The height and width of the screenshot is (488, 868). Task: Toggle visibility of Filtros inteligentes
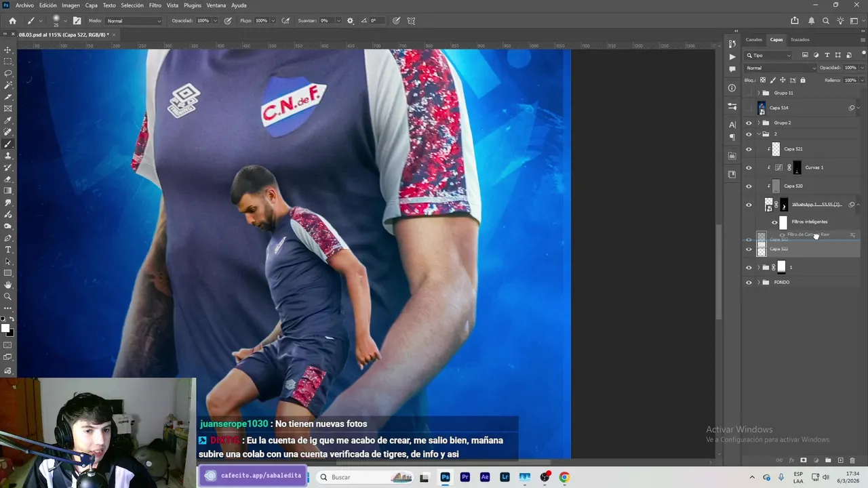[x=774, y=222]
